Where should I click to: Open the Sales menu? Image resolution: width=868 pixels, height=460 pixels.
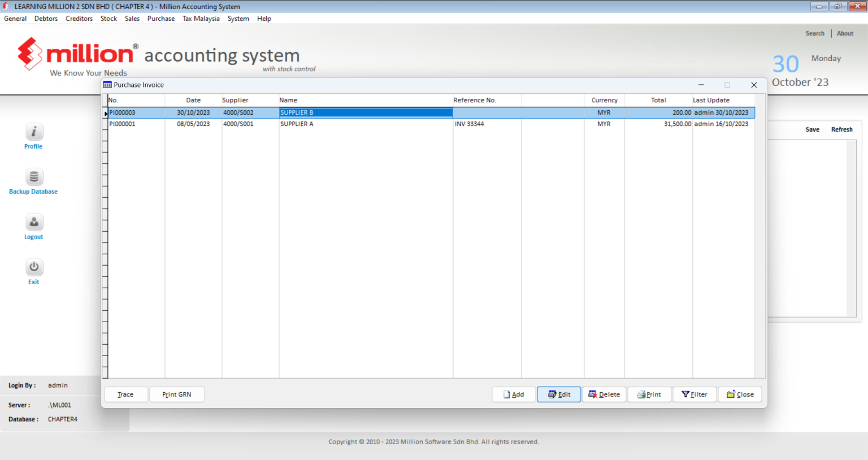pyautogui.click(x=132, y=19)
